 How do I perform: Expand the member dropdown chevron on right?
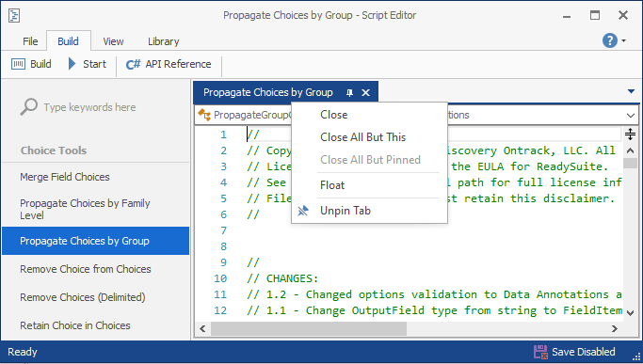pyautogui.click(x=630, y=115)
